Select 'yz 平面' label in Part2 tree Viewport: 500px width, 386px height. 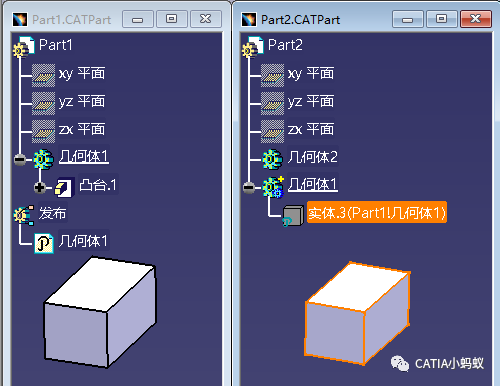click(311, 101)
